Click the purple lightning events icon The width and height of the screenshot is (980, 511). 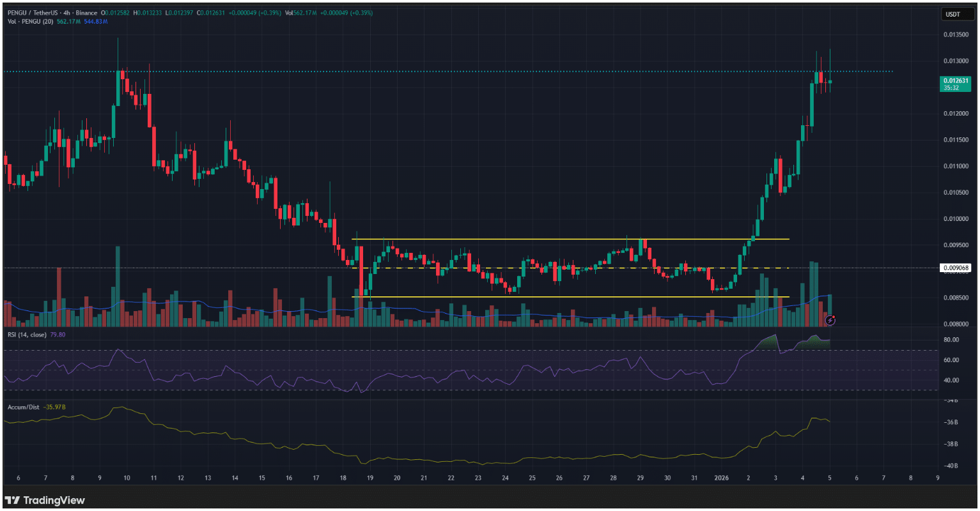click(x=830, y=320)
